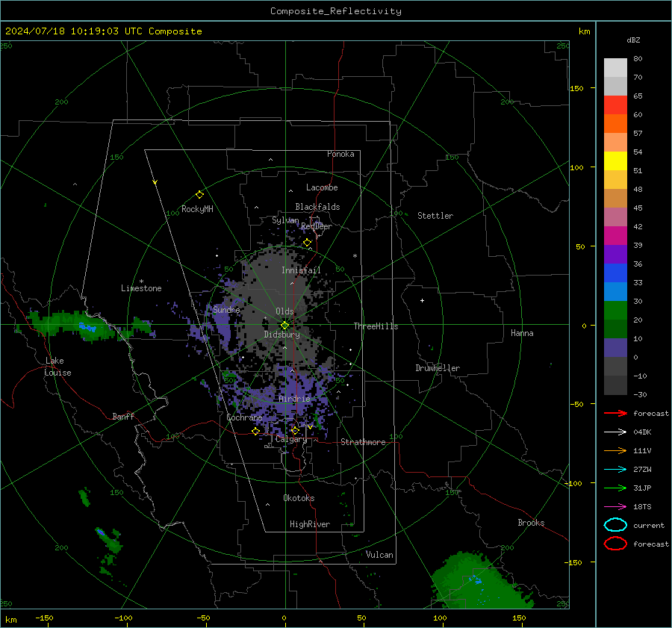This screenshot has width=672, height=628.
Task: Click the HighRiver town label
Action: 310,524
